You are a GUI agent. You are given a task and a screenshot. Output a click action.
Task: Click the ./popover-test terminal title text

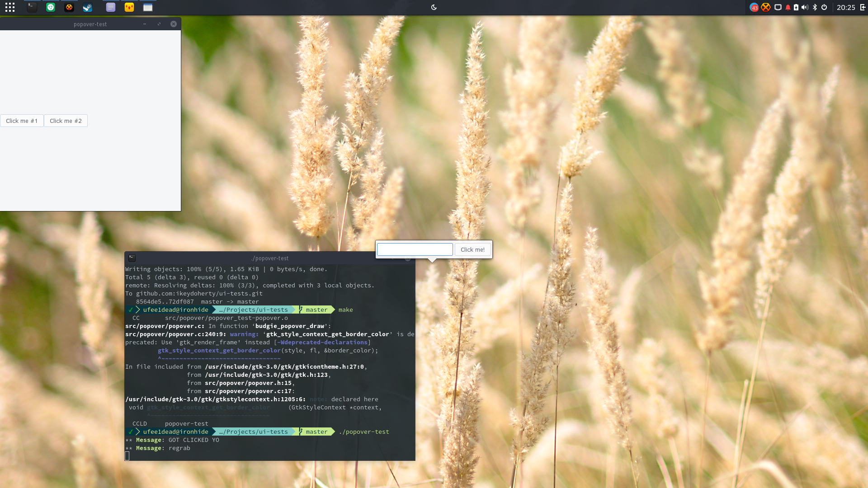(x=270, y=258)
